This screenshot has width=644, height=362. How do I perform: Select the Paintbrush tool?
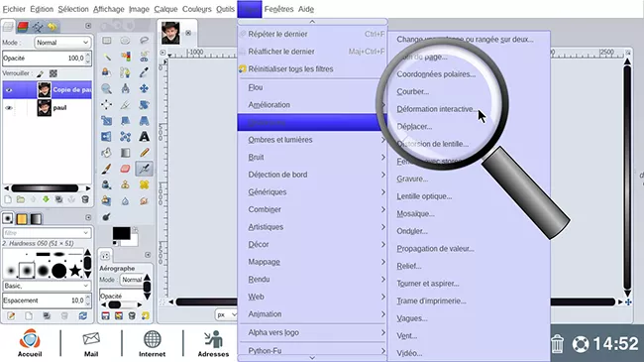coord(107,169)
